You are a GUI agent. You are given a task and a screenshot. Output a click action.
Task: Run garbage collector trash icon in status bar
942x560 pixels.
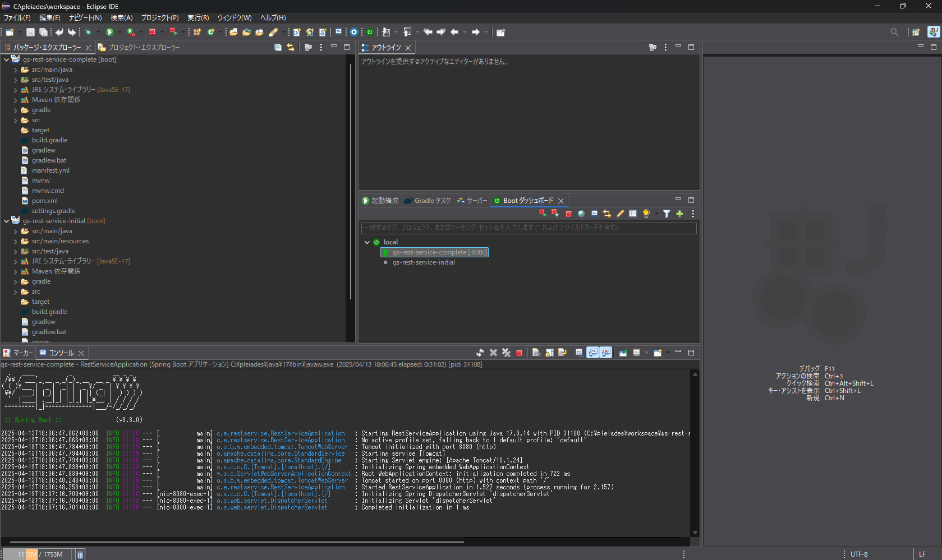click(x=80, y=554)
